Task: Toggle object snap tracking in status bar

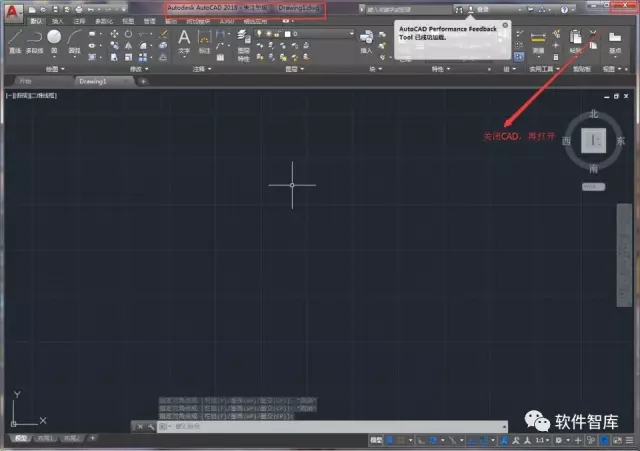Action: click(472, 440)
